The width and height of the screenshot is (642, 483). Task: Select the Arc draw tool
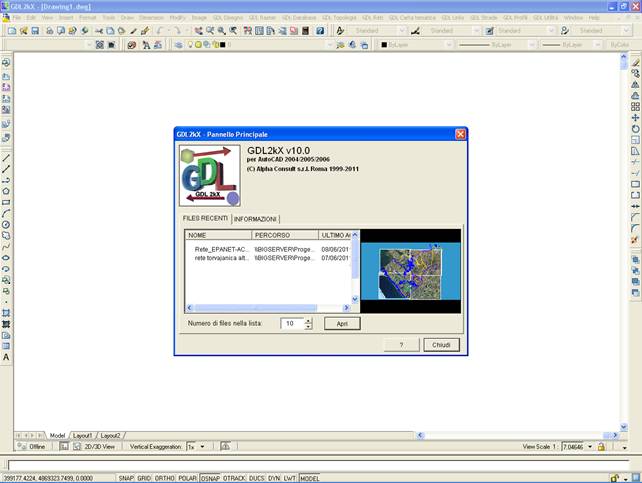tap(6, 213)
